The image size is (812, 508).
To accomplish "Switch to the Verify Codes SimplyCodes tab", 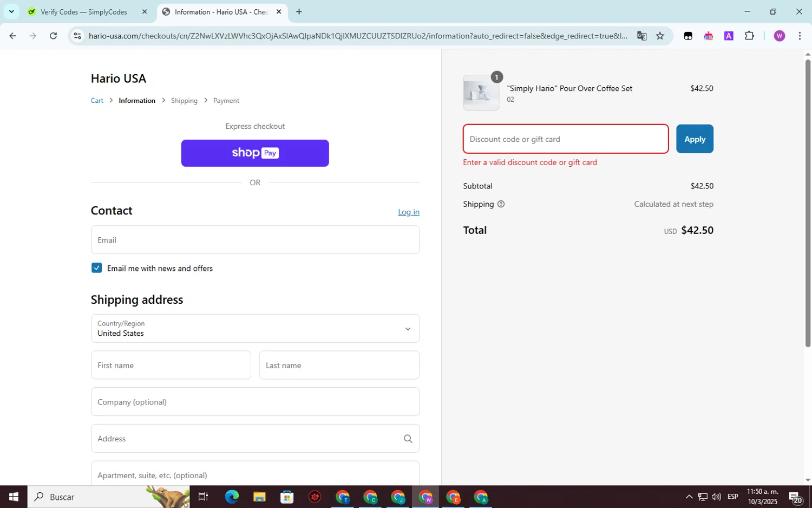I will coord(83,11).
